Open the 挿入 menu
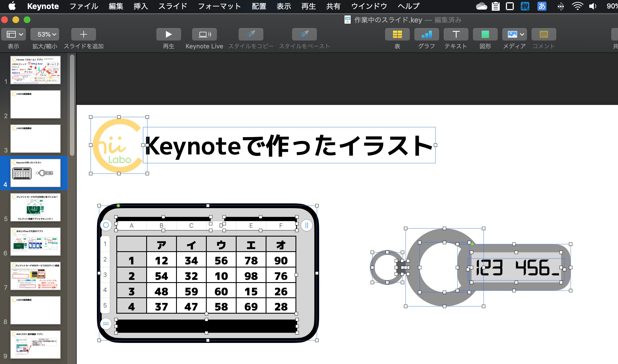The image size is (618, 364). [141, 6]
